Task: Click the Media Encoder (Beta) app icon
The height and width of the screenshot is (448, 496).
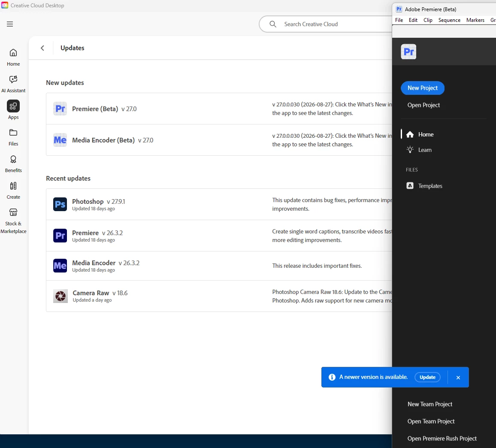Action: pyautogui.click(x=60, y=140)
